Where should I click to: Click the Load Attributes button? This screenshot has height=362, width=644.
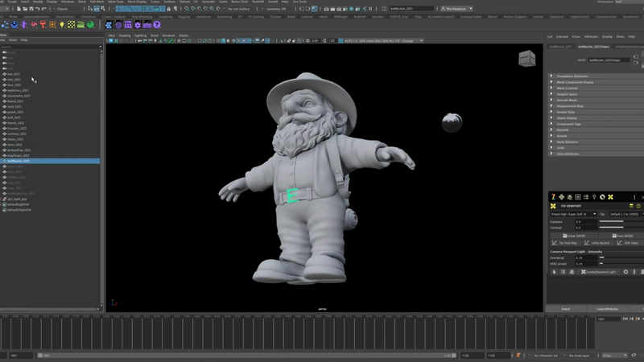607,308
